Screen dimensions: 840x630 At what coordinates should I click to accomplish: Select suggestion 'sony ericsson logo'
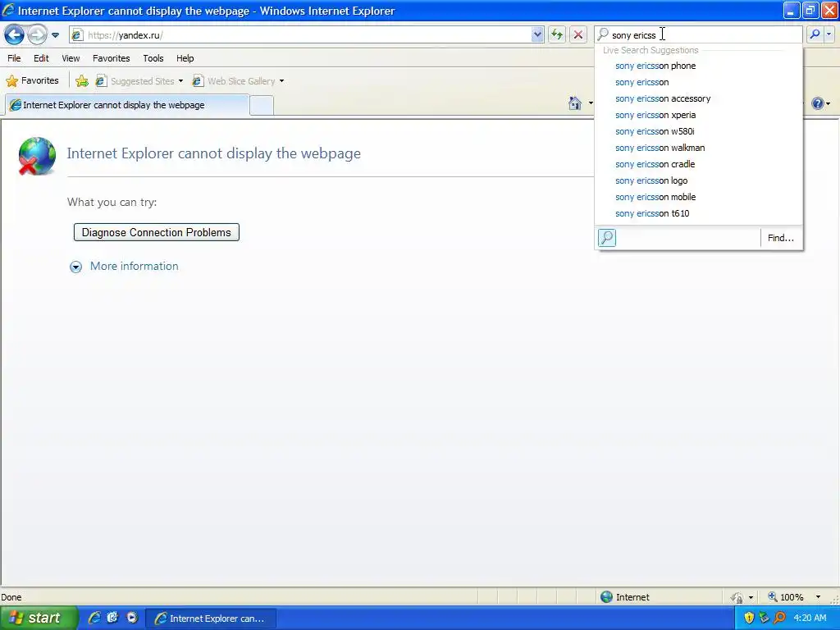point(699,180)
